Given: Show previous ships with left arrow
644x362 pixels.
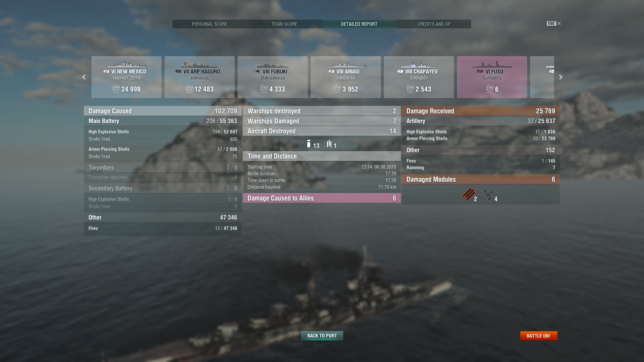Looking at the screenshot, I should (x=84, y=77).
